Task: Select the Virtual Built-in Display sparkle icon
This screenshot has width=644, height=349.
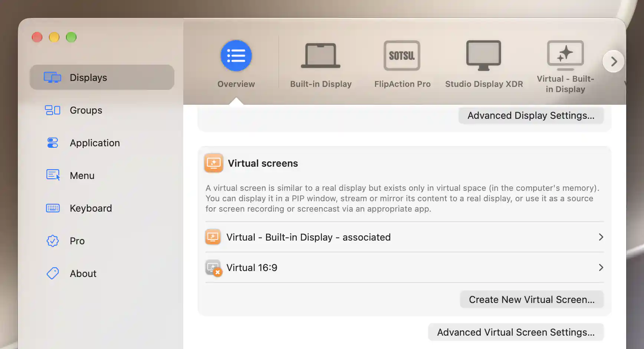Action: point(565,55)
